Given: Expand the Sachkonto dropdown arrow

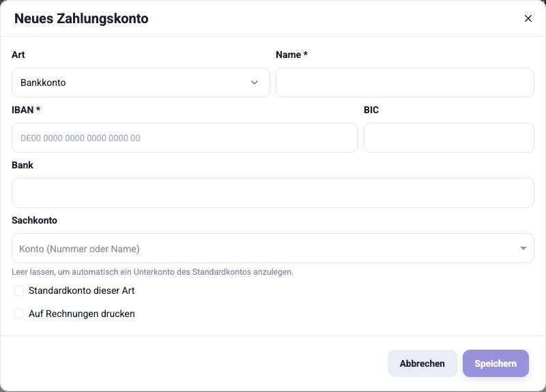Looking at the screenshot, I should click(523, 248).
